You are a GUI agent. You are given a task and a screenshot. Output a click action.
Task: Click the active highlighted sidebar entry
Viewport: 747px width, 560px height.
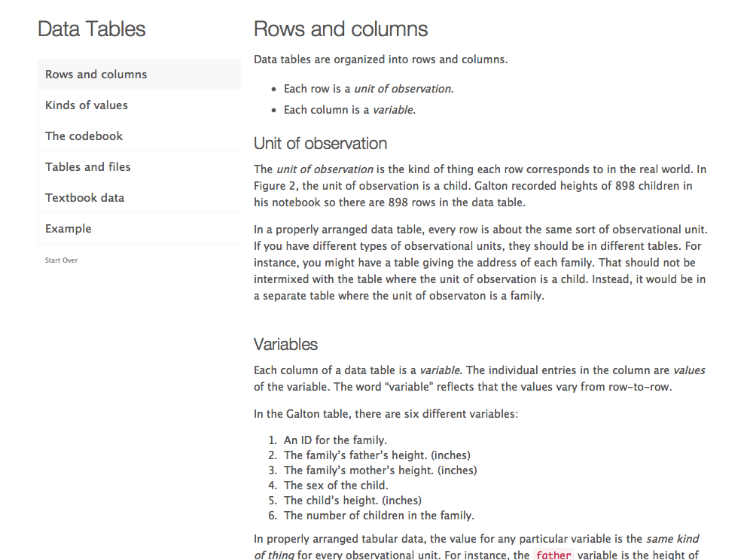point(96,74)
